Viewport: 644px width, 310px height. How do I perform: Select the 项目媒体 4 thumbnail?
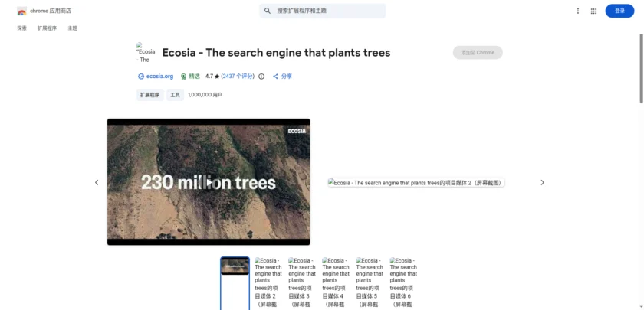pos(336,283)
